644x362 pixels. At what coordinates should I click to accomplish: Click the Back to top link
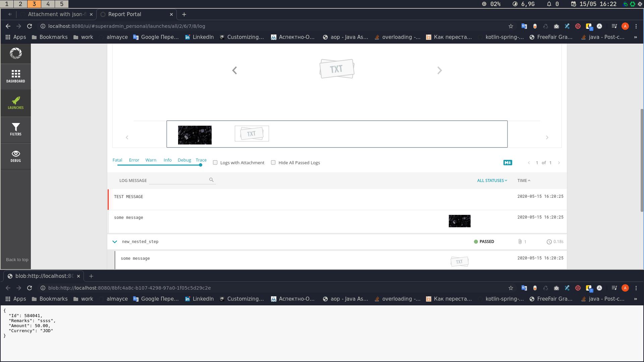click(x=17, y=259)
